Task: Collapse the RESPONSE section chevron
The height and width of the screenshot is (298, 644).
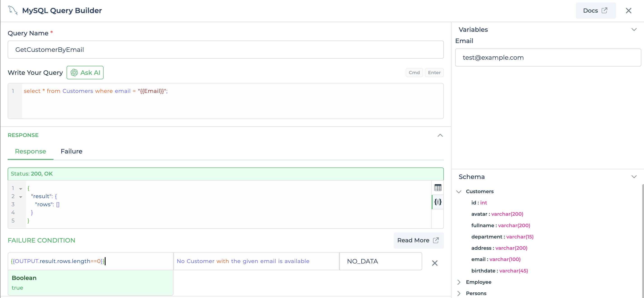Action: (x=440, y=135)
